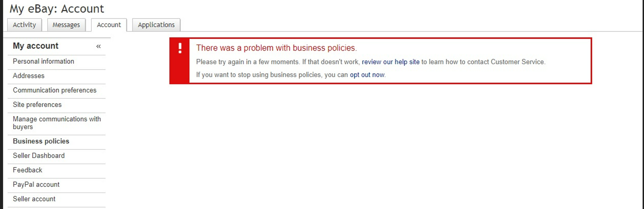Select the Account tab
This screenshot has width=644, height=209.
[x=109, y=25]
